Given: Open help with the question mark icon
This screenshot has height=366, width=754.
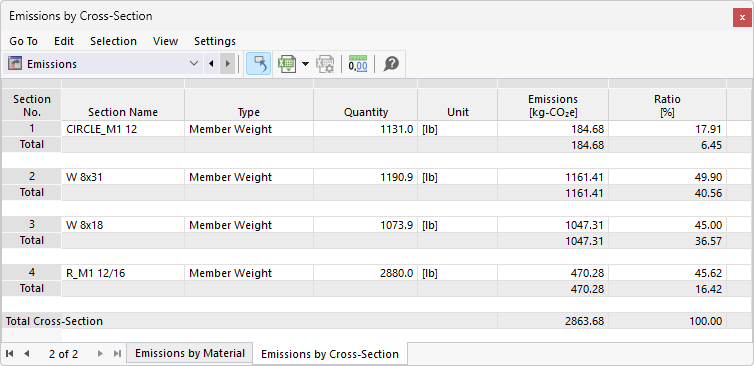Looking at the screenshot, I should pos(391,64).
